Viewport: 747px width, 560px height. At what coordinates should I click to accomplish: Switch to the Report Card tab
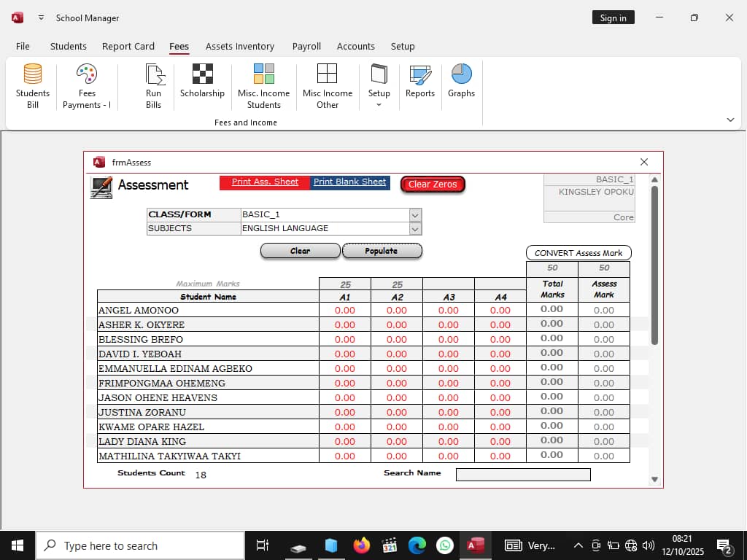[128, 46]
